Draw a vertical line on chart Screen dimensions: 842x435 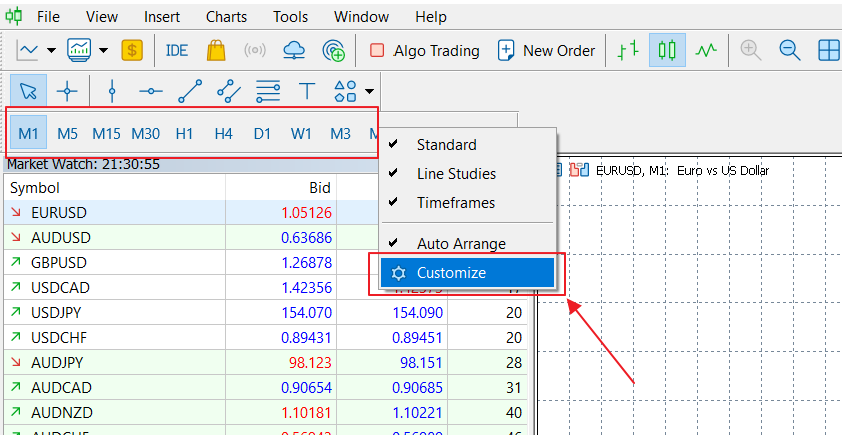pos(111,92)
